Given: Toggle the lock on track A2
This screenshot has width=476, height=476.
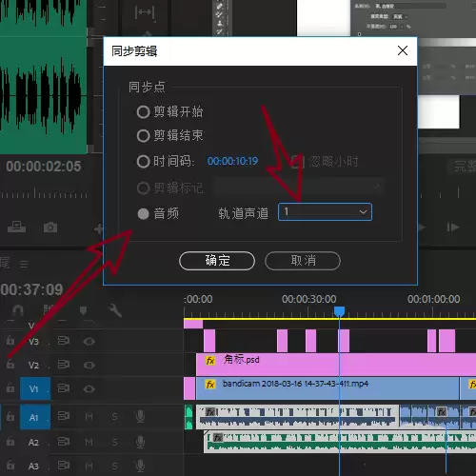Looking at the screenshot, I should pyautogui.click(x=10, y=442).
